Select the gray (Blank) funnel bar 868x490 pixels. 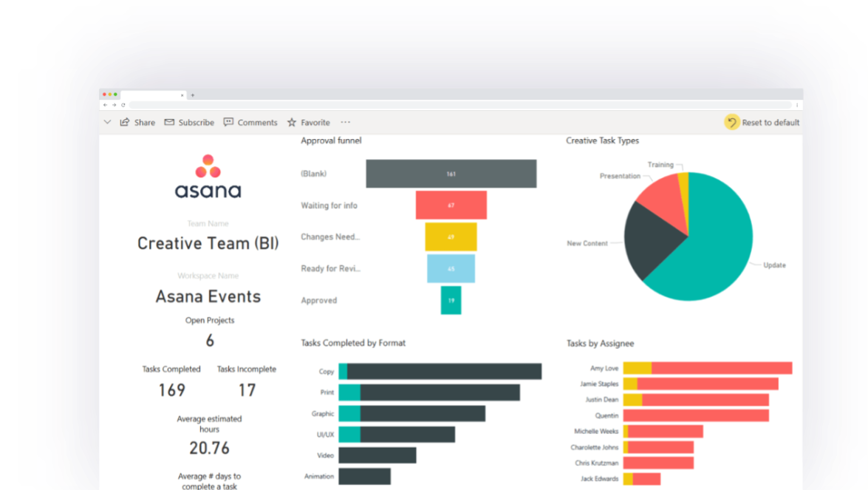(451, 173)
